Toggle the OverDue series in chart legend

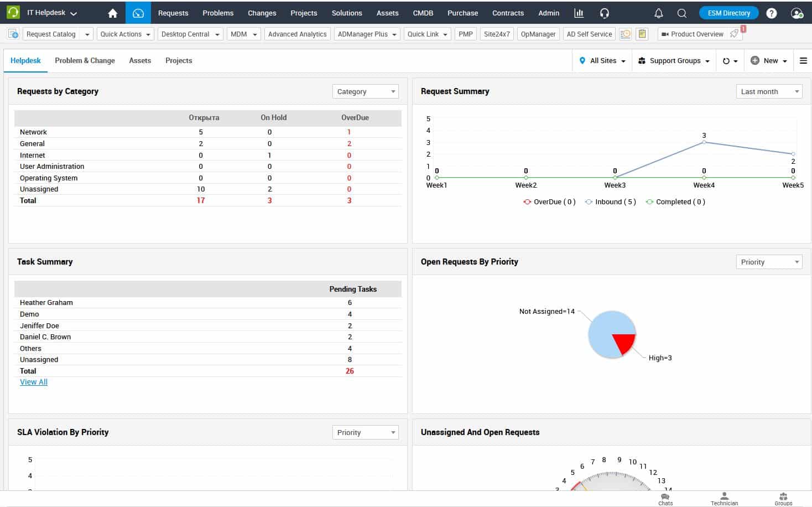coord(549,202)
